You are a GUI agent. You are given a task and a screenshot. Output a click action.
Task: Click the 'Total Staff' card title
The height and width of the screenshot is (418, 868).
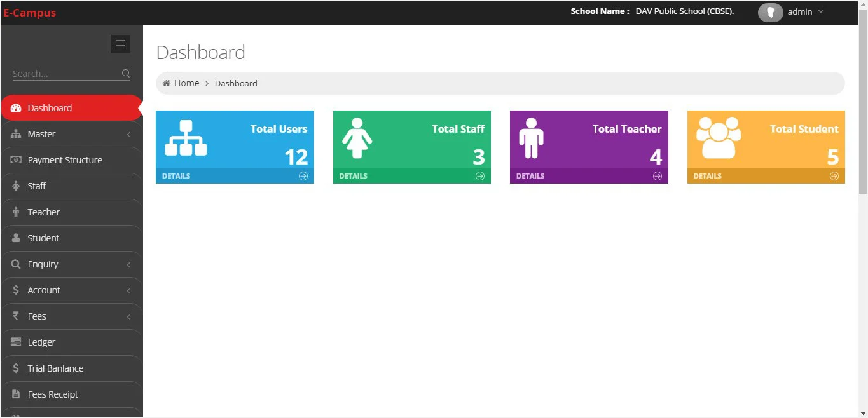pyautogui.click(x=458, y=129)
